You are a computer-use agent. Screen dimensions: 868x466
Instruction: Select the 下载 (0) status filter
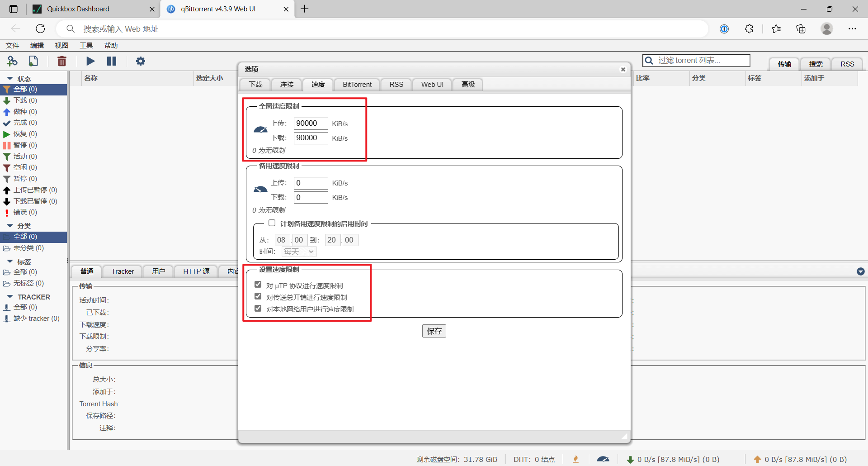click(x=33, y=100)
